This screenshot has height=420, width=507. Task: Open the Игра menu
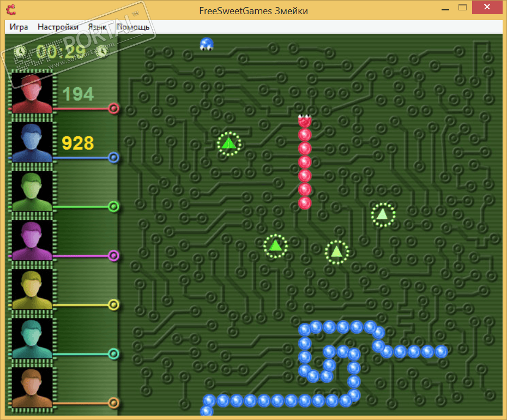[x=19, y=27]
